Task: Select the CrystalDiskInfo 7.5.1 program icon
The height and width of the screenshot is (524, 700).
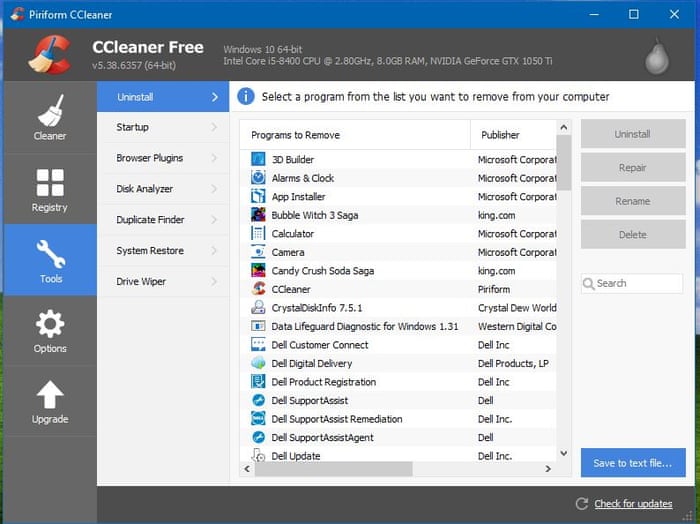Action: (259, 308)
